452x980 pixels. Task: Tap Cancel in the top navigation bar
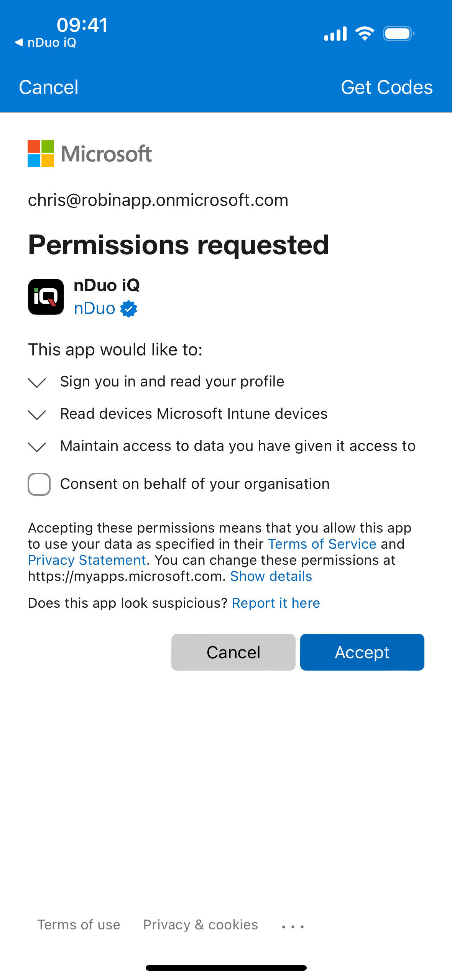(49, 87)
